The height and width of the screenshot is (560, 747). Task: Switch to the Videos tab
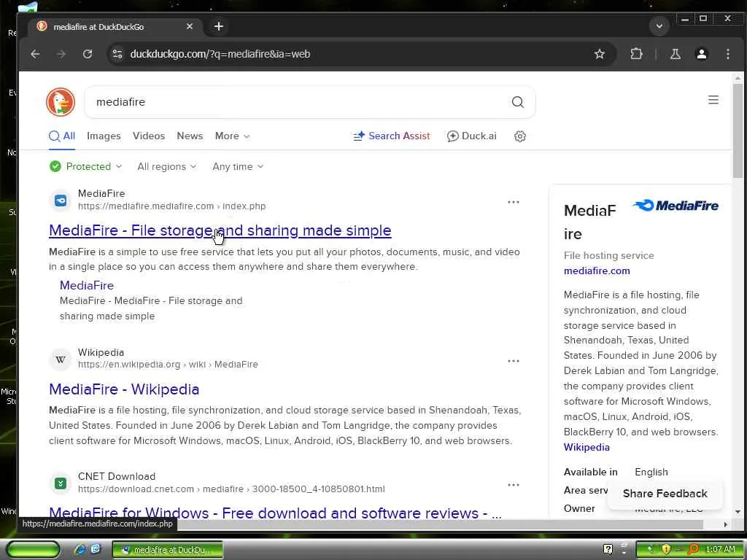[149, 136]
